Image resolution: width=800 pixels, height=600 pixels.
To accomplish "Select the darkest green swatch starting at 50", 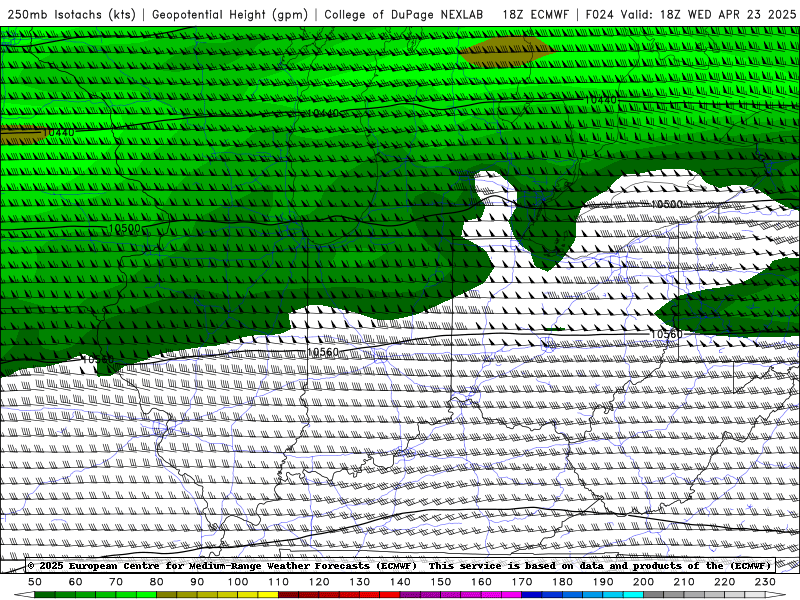I will pos(45,595).
